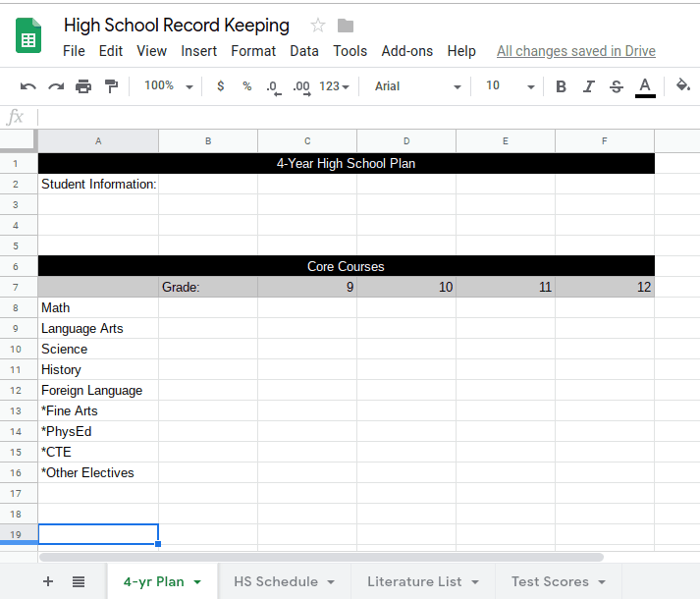Toggle strikethrough formatting
The width and height of the screenshot is (700, 599).
click(x=616, y=86)
